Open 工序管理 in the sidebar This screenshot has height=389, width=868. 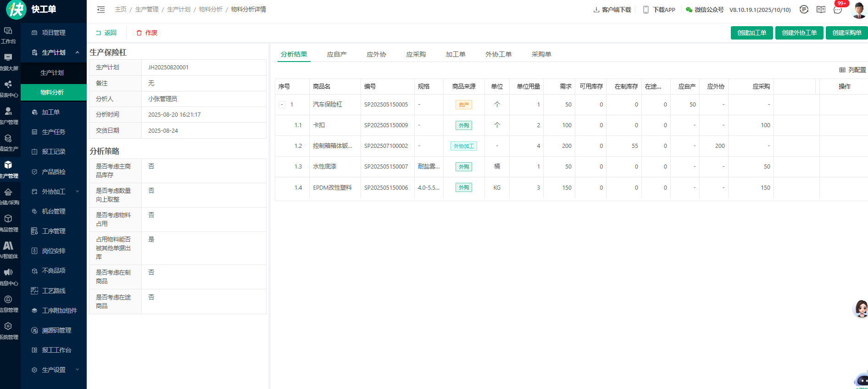(54, 231)
